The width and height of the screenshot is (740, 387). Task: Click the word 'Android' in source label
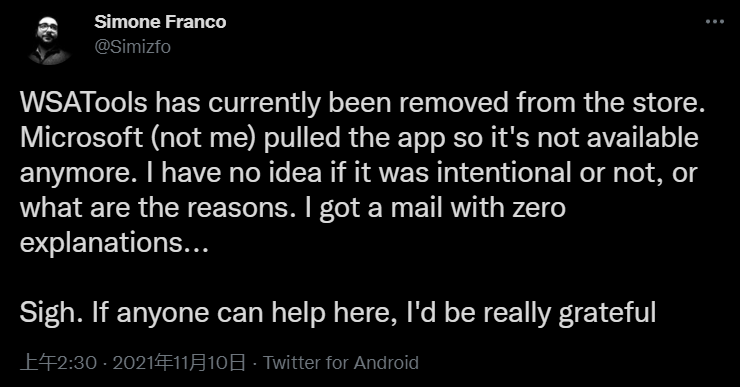[386, 363]
